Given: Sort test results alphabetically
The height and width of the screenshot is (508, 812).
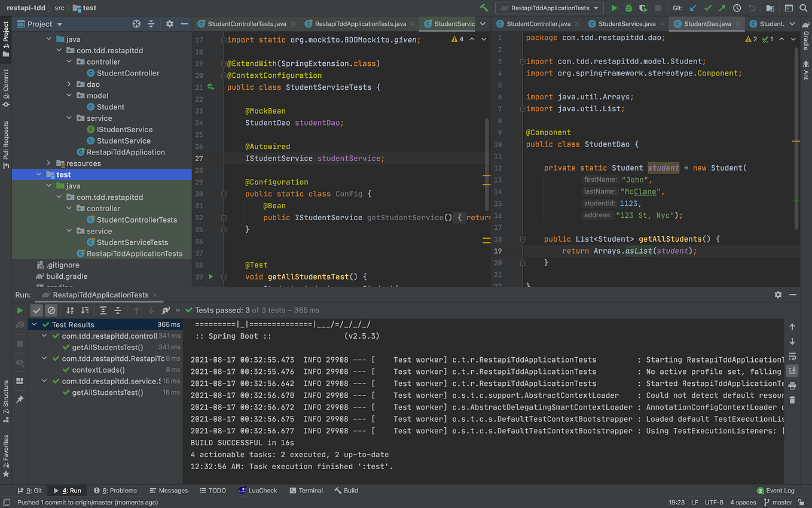Looking at the screenshot, I should pos(70,310).
